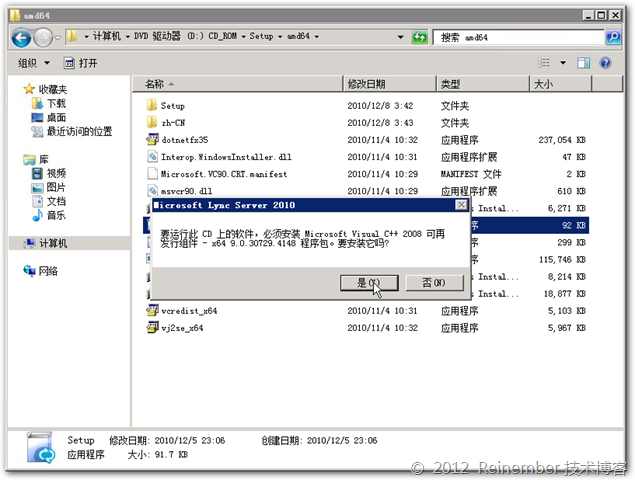Click 是(Y) in the Lync Server dialog
This screenshot has width=635, height=480.
click(x=369, y=283)
